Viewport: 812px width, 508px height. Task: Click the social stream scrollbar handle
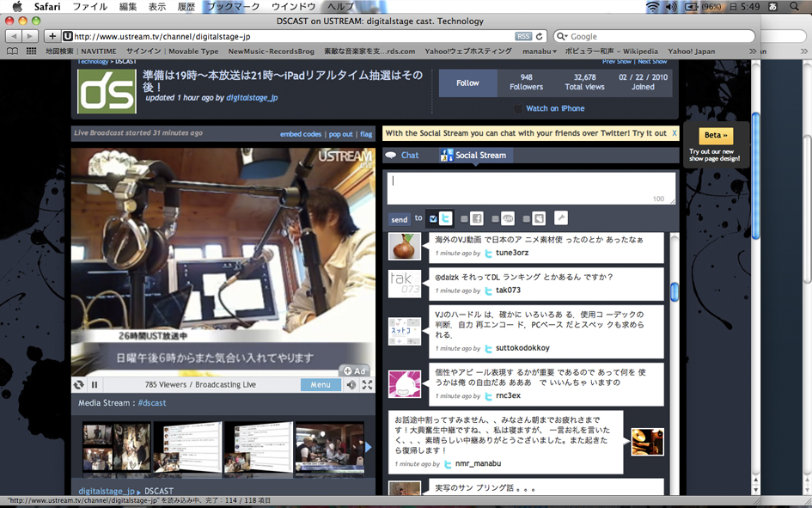point(675,291)
